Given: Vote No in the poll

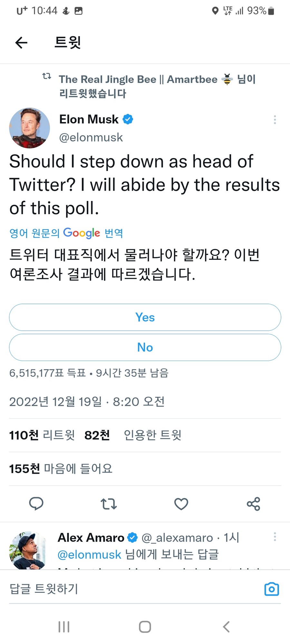Looking at the screenshot, I should pos(145,347).
